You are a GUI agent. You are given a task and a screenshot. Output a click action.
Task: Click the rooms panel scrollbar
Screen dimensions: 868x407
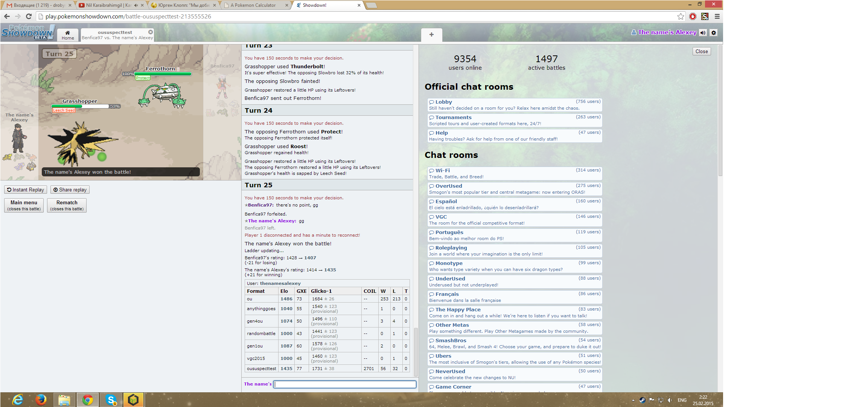pos(720,111)
